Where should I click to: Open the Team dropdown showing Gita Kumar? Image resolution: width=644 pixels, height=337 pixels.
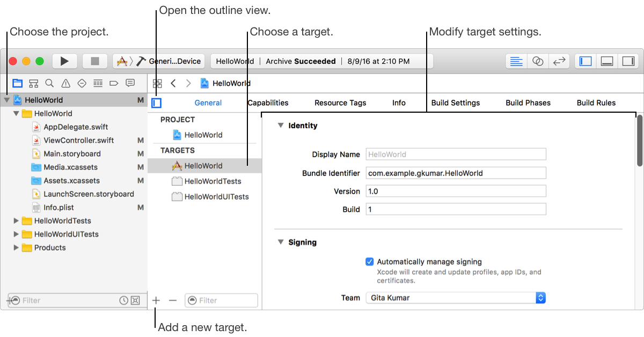456,297
